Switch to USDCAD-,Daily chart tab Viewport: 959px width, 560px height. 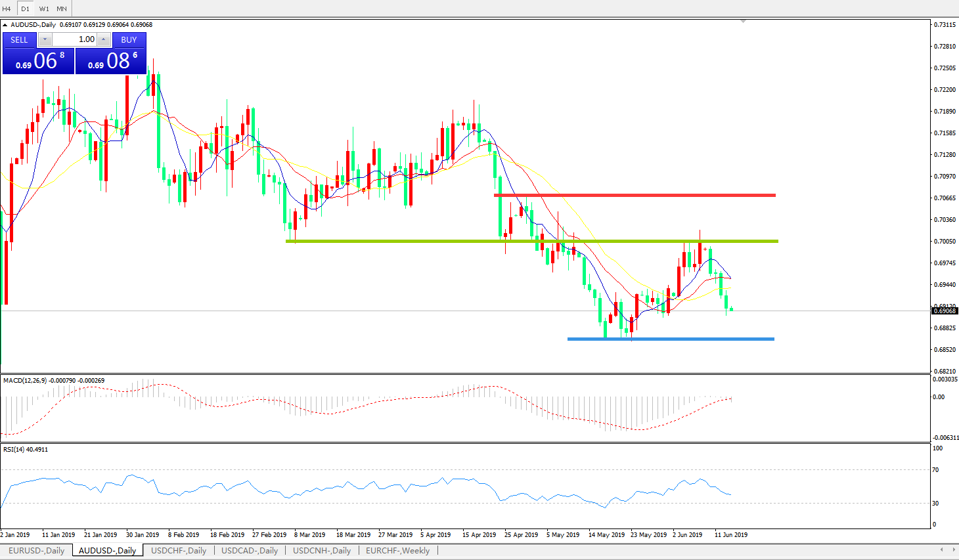coord(250,551)
